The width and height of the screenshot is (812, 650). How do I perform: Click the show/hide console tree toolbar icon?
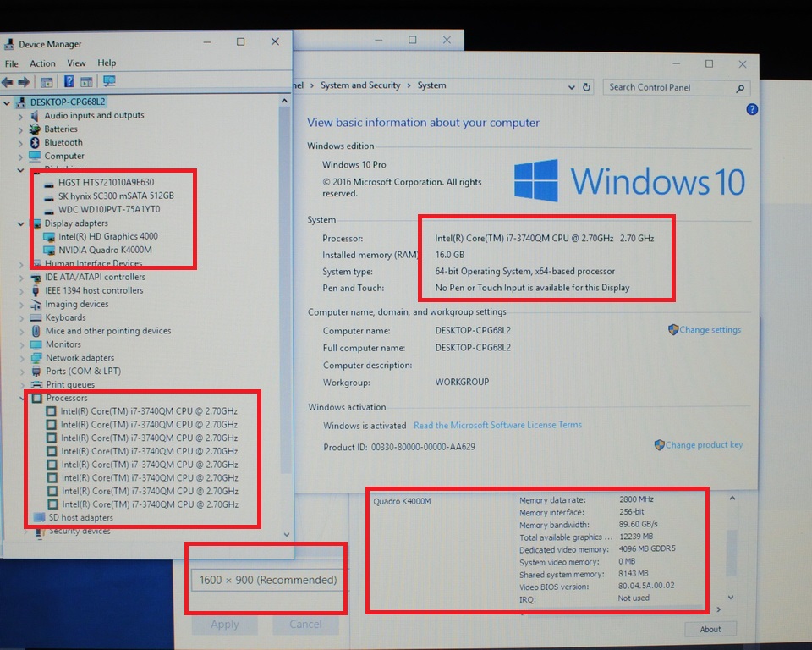tap(47, 82)
